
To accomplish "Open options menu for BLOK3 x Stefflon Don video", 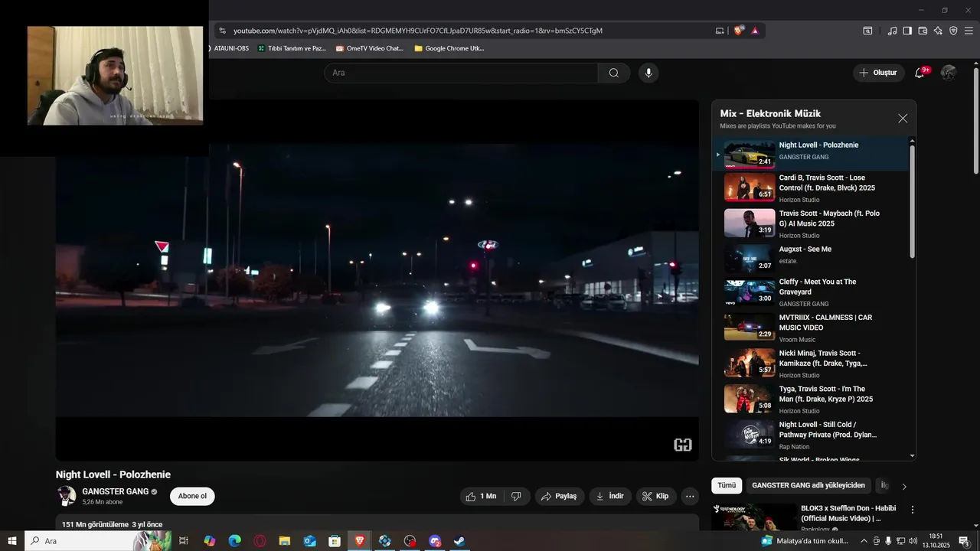I will 912,509.
